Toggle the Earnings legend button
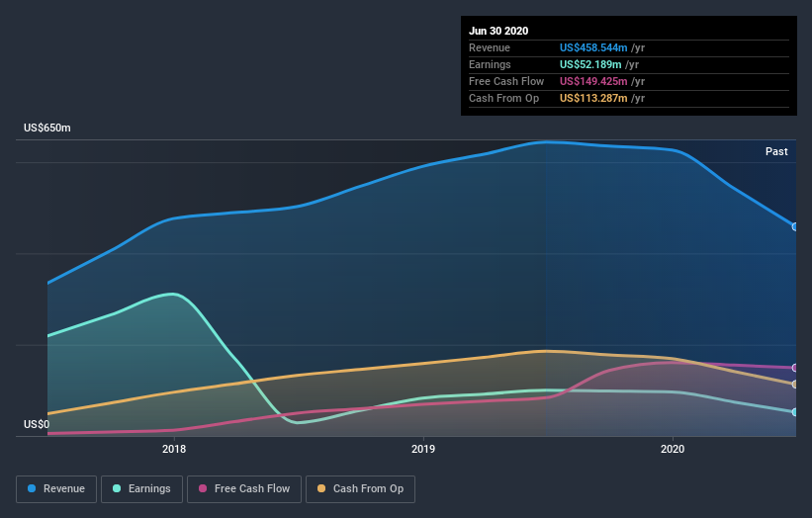The image size is (812, 518). point(141,489)
